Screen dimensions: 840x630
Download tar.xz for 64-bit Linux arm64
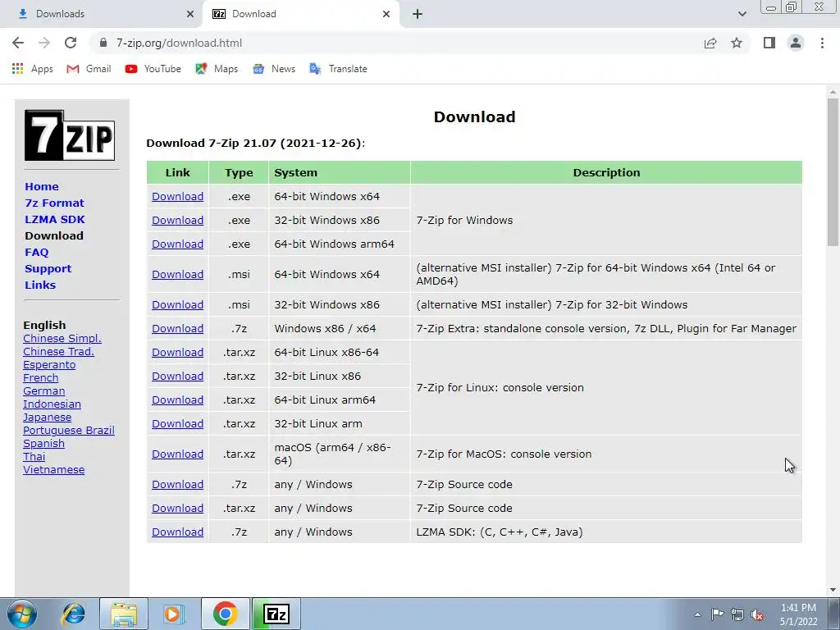pyautogui.click(x=177, y=400)
